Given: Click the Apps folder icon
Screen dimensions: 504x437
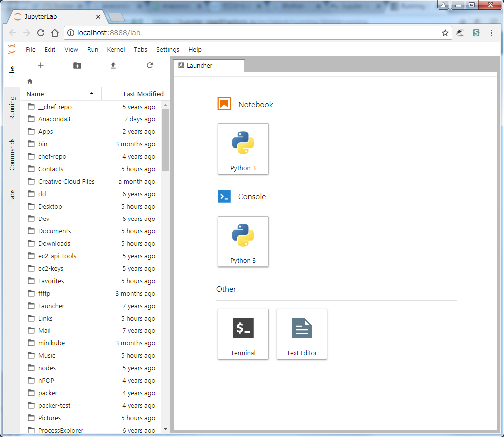Looking at the screenshot, I should click(x=31, y=131).
